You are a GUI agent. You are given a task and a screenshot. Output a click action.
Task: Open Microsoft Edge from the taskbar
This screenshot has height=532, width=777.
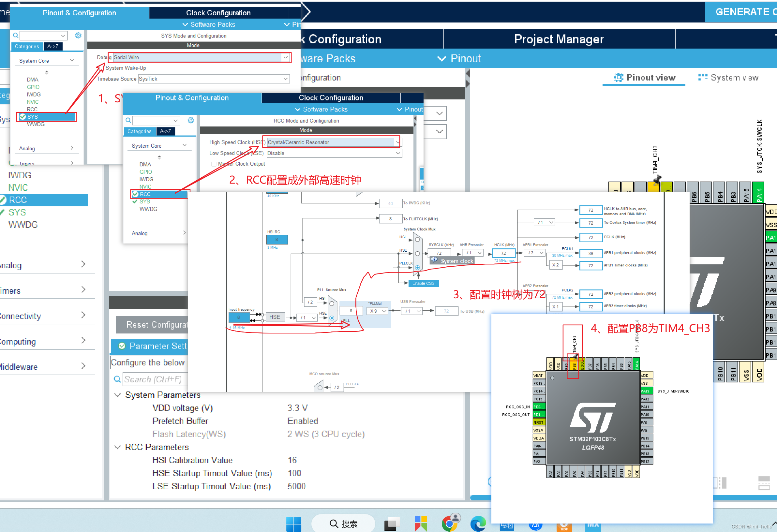[x=478, y=524]
